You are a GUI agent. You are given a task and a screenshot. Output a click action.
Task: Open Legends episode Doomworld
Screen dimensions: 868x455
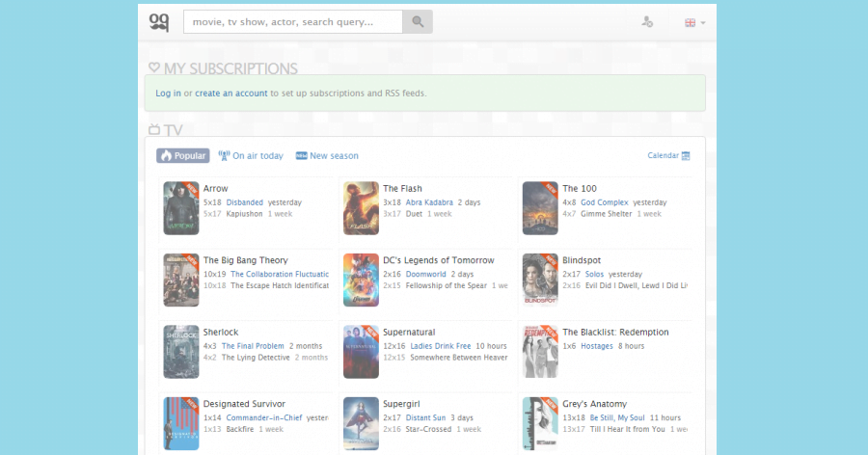425,274
